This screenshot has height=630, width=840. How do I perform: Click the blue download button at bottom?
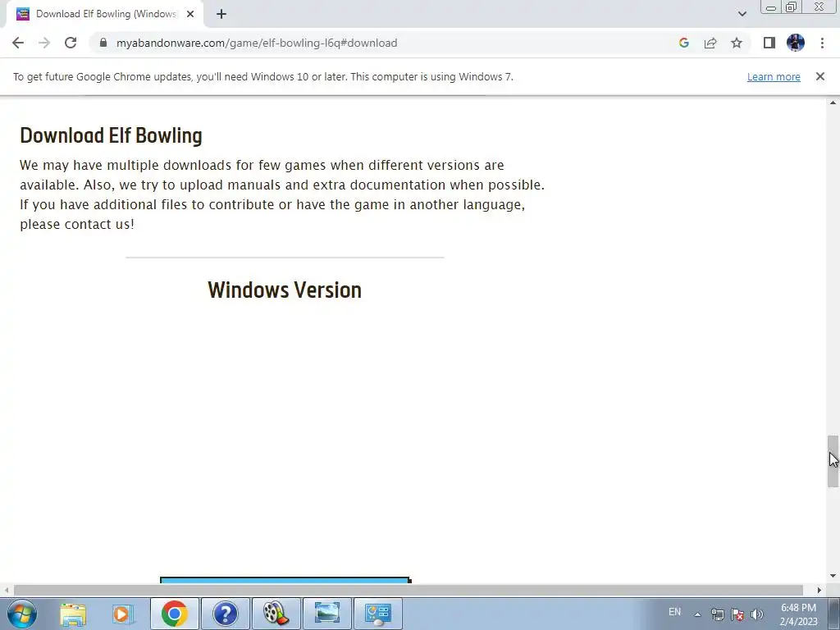(285, 580)
